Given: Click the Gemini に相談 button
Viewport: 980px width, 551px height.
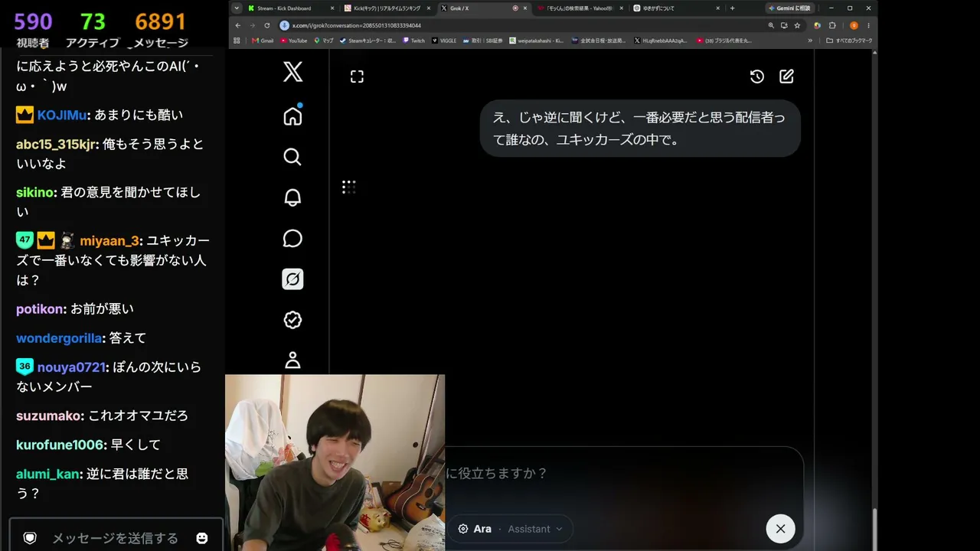Looking at the screenshot, I should coord(789,8).
